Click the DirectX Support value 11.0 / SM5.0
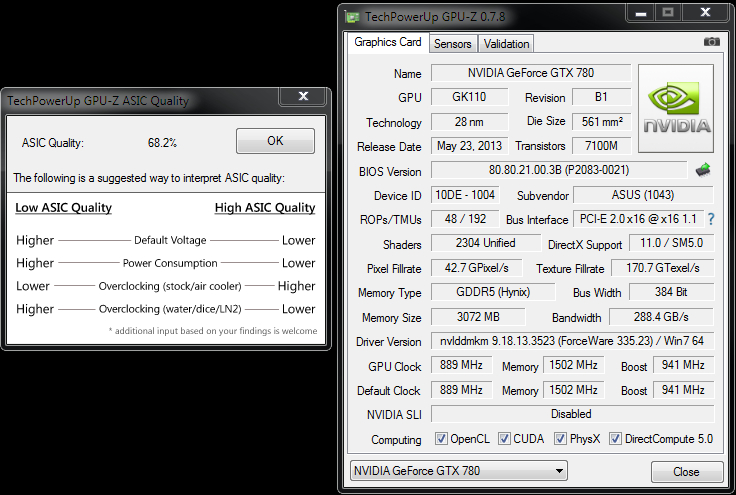This screenshot has width=736, height=495. tap(672, 243)
